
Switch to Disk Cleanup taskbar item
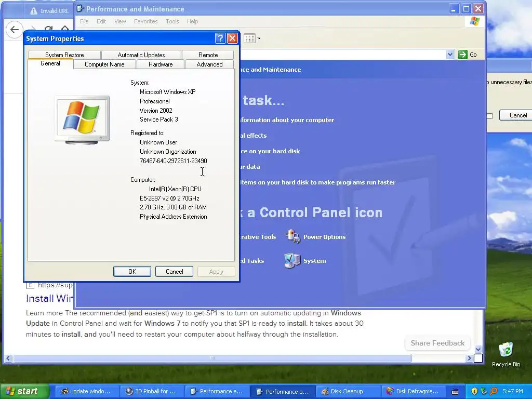[x=348, y=391]
